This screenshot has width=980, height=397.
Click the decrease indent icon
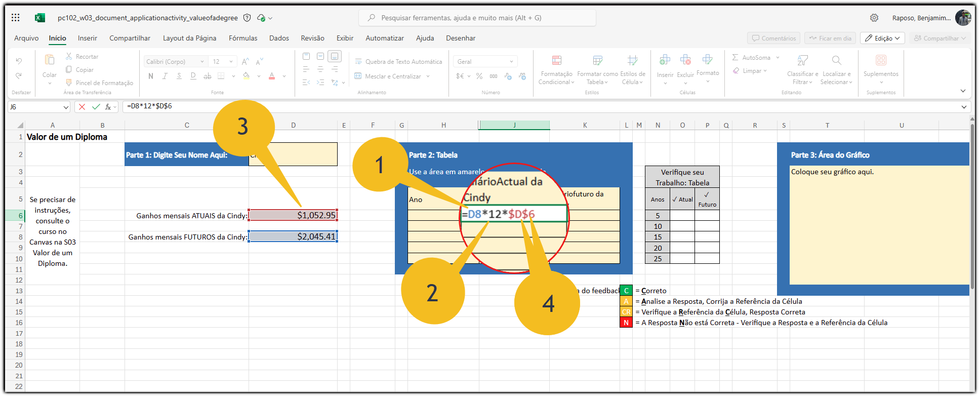click(306, 83)
